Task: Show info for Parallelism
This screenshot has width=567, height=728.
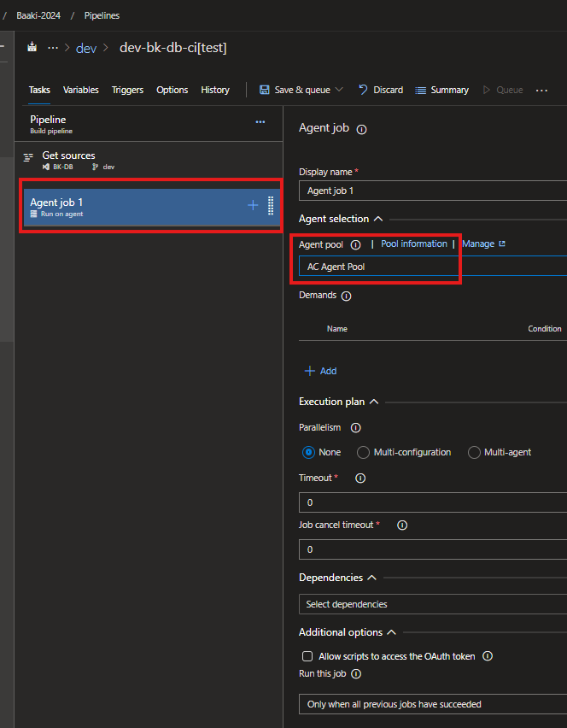Action: pos(356,427)
